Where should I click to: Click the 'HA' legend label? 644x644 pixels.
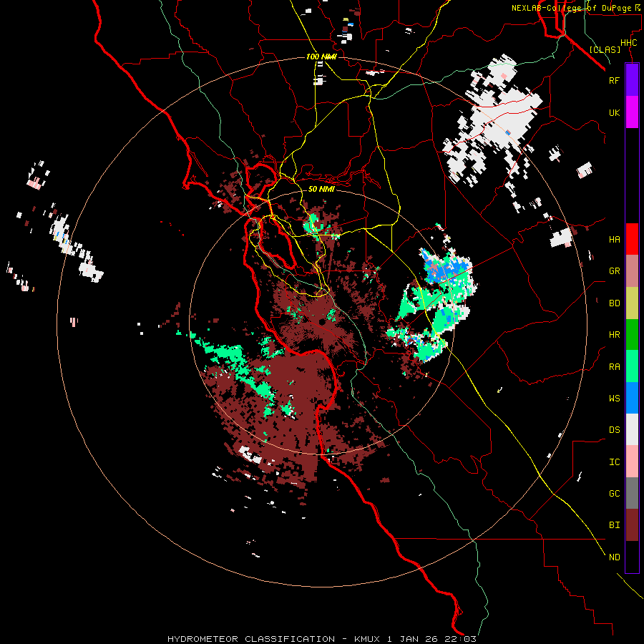pyautogui.click(x=614, y=240)
